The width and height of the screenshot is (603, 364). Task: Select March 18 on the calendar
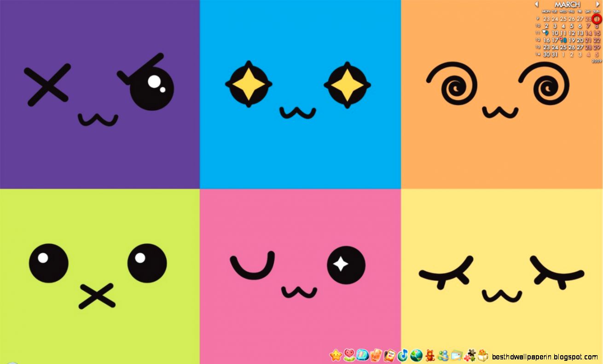pyautogui.click(x=564, y=40)
